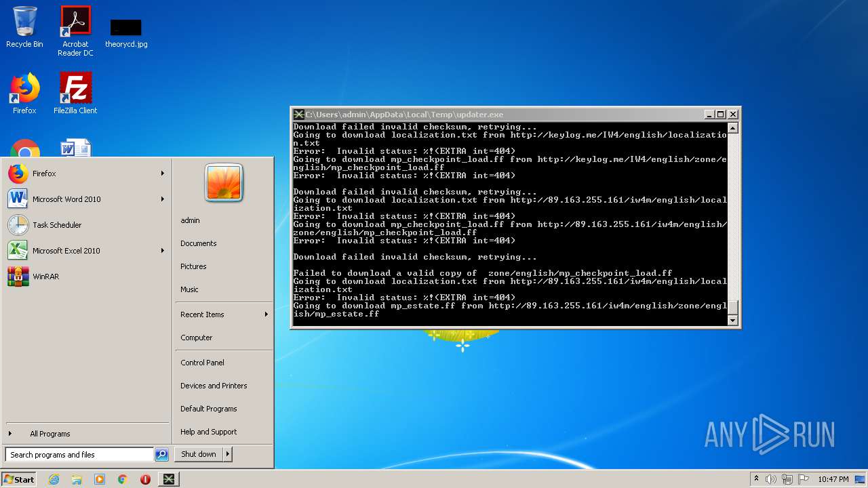Screen dimensions: 868x488
Task: Select the Word document desktop icon
Action: click(75, 149)
